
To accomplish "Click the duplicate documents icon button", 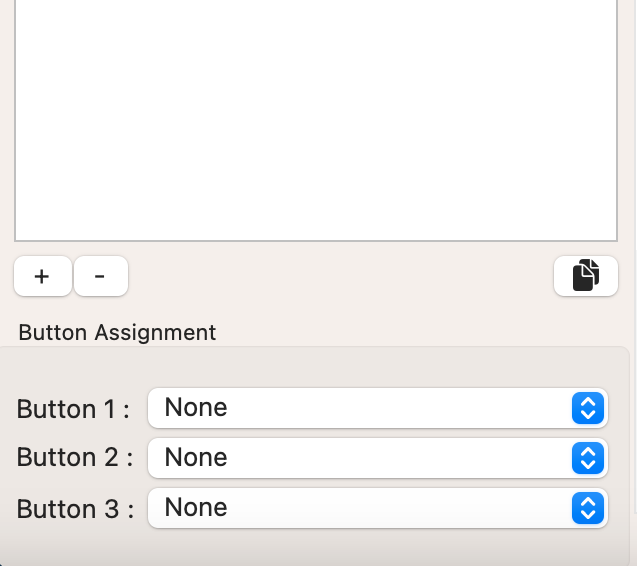I will [x=586, y=276].
